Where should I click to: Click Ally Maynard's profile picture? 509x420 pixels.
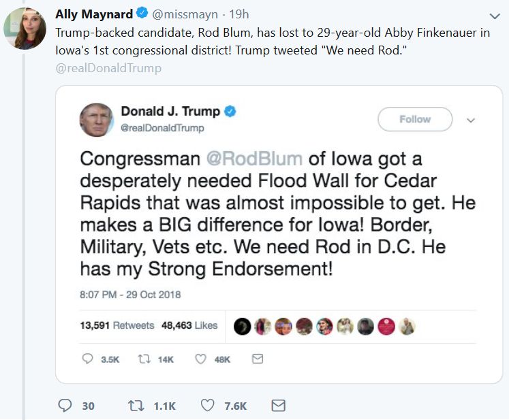click(25, 28)
